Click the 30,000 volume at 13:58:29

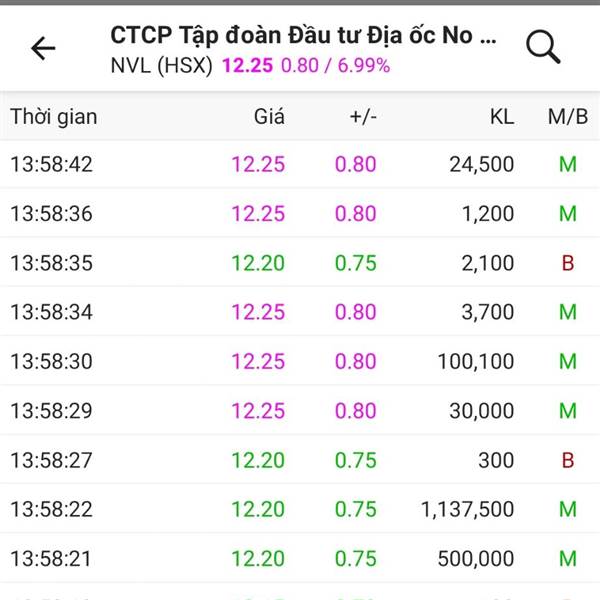pyautogui.click(x=482, y=411)
